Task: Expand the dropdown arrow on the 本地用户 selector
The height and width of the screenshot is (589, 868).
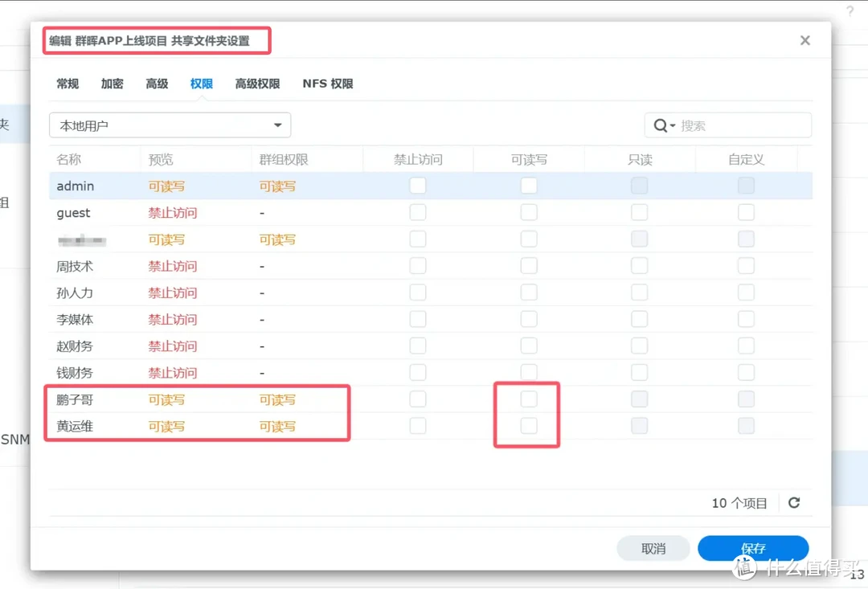Action: pos(277,125)
